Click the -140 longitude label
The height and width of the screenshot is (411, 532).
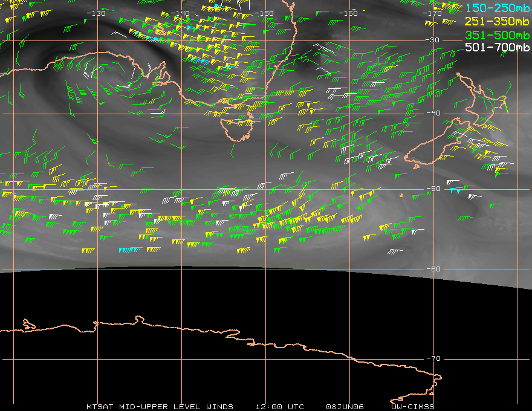coord(180,13)
